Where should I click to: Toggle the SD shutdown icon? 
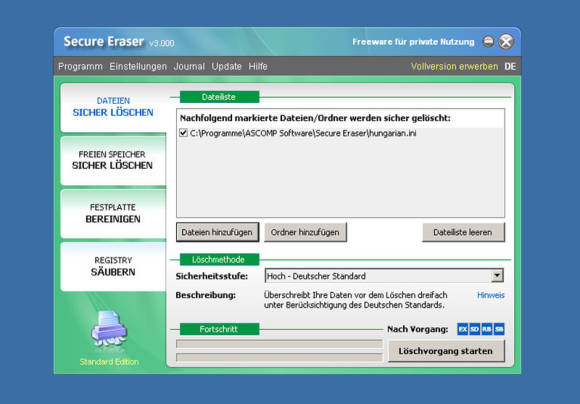coord(475,329)
